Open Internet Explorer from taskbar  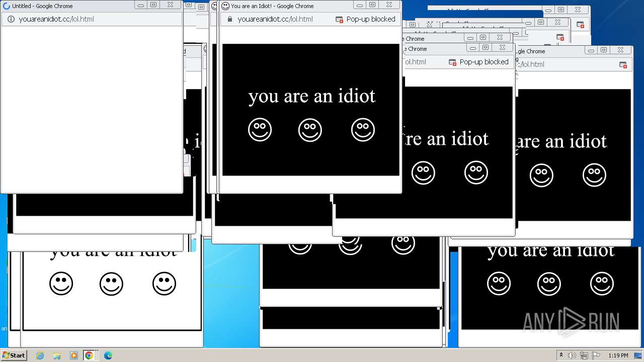click(40, 355)
